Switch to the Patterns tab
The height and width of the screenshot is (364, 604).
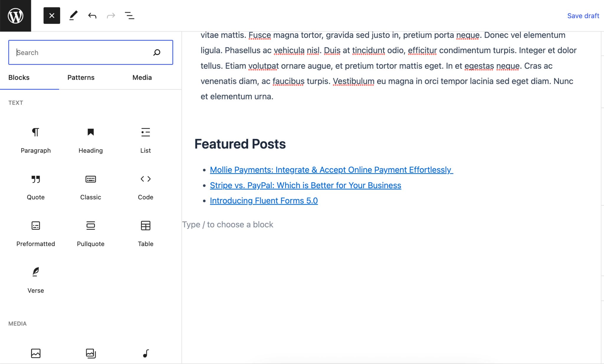pyautogui.click(x=81, y=78)
